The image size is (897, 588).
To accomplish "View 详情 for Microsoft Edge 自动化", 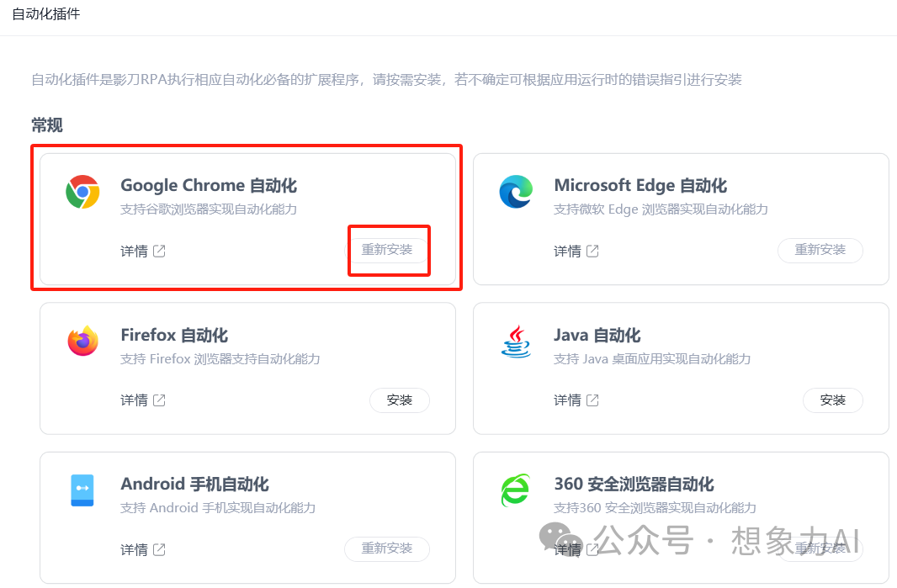I will click(x=567, y=252).
